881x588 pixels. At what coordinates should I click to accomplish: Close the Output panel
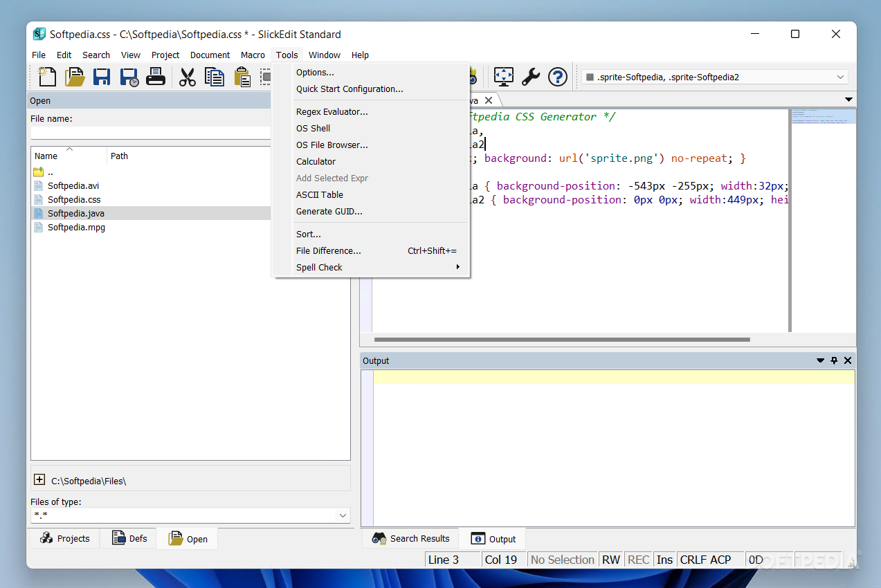pyautogui.click(x=848, y=360)
